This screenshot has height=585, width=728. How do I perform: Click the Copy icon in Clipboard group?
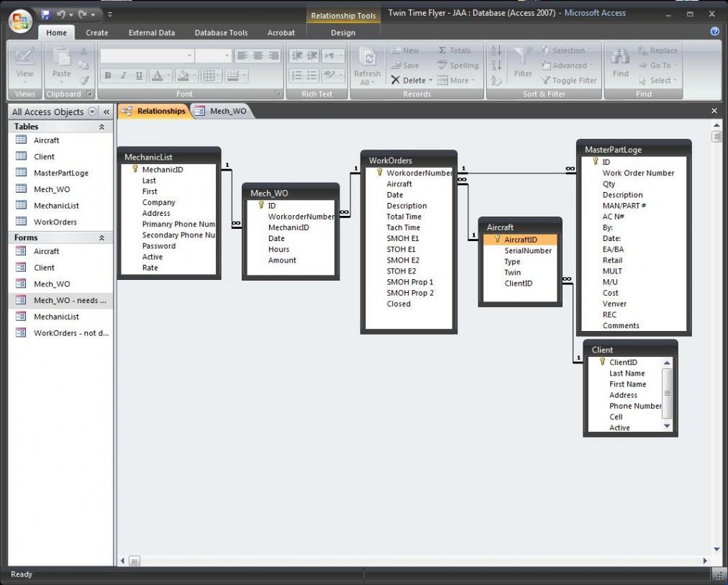(x=84, y=65)
